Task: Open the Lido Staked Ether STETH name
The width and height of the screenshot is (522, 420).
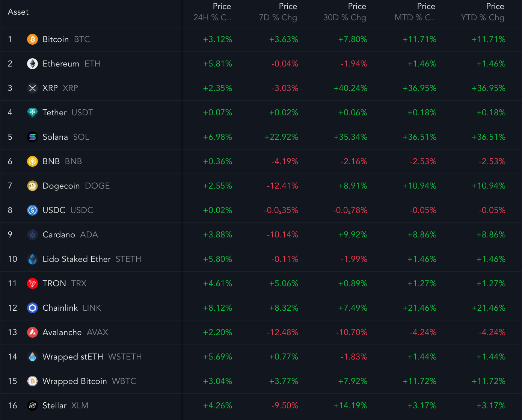Action: pyautogui.click(x=92, y=259)
